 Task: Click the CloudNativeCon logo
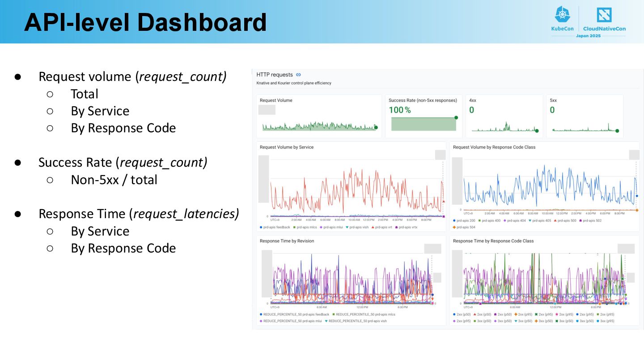604,15
